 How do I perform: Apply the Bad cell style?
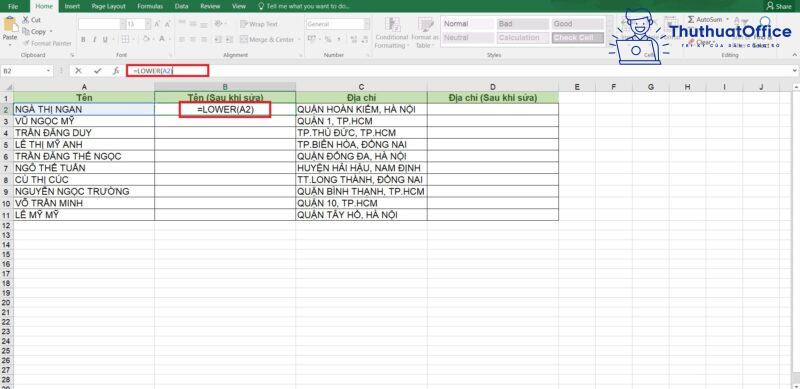coord(522,24)
